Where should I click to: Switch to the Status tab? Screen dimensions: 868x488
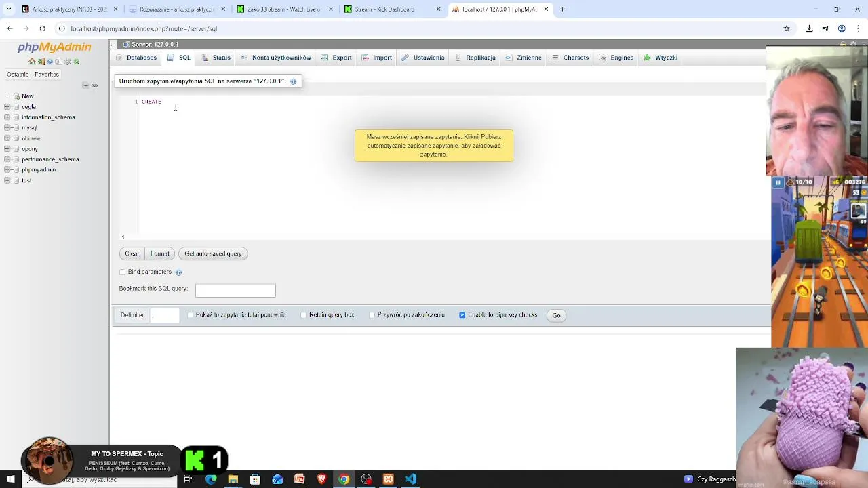216,58
